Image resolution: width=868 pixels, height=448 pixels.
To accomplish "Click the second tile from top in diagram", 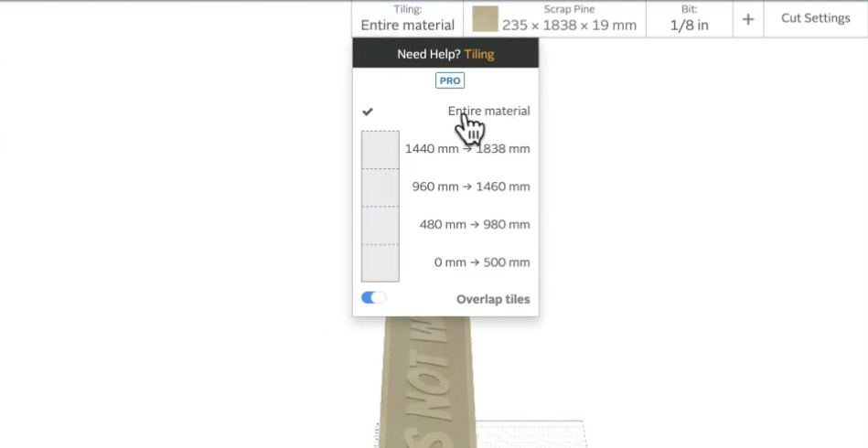I will [380, 187].
